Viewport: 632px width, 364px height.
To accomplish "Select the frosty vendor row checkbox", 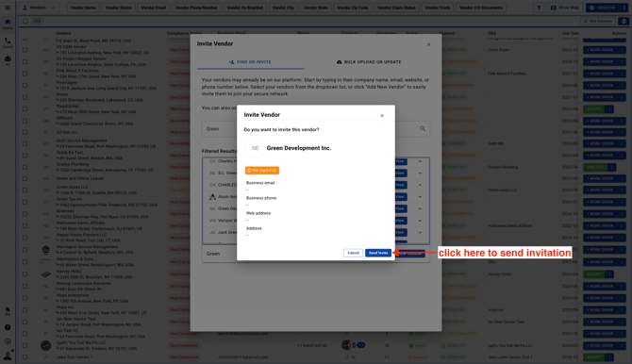I will click(25, 97).
